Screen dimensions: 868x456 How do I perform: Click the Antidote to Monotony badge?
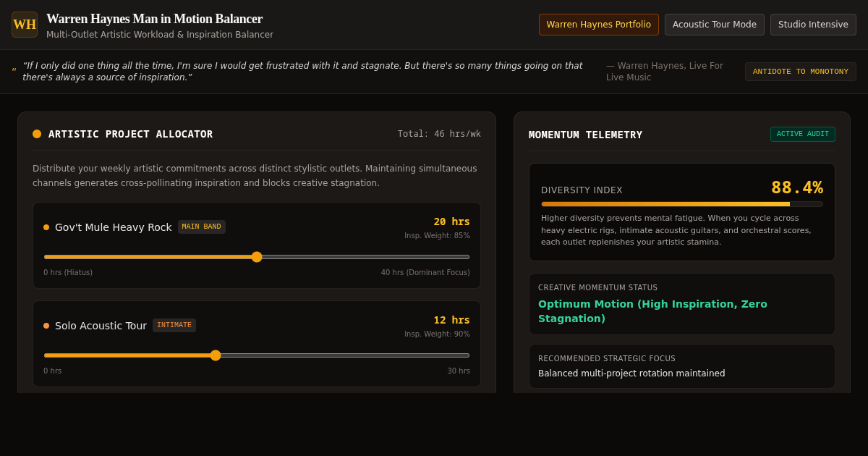(x=801, y=72)
